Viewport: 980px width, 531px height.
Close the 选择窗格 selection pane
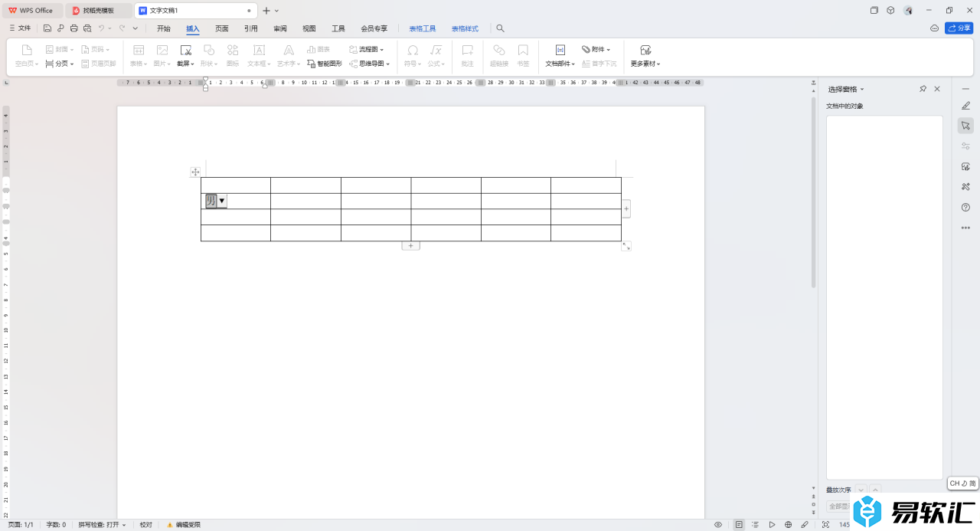click(x=937, y=89)
